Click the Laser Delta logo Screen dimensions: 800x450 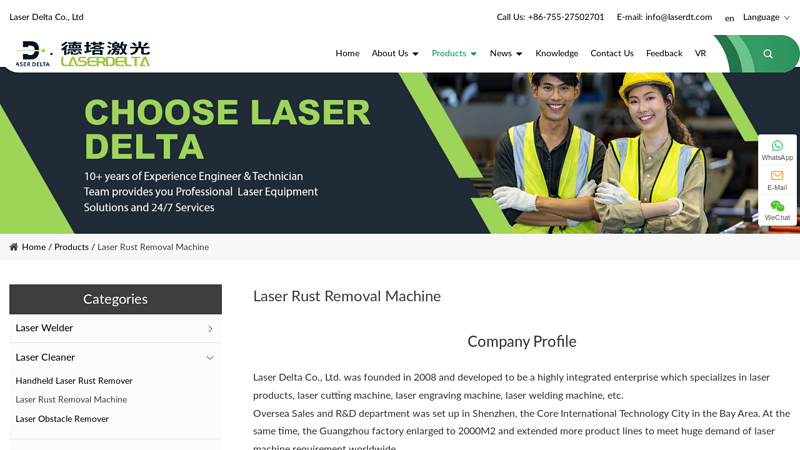(x=83, y=54)
